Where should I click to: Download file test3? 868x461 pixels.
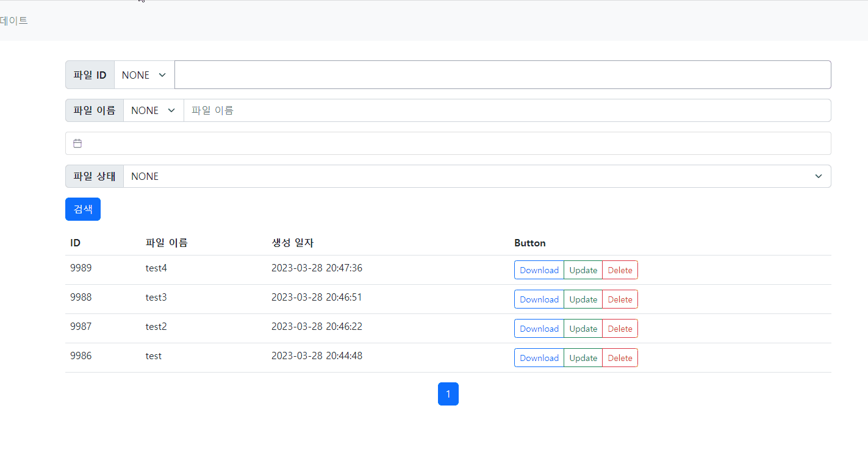pos(539,299)
